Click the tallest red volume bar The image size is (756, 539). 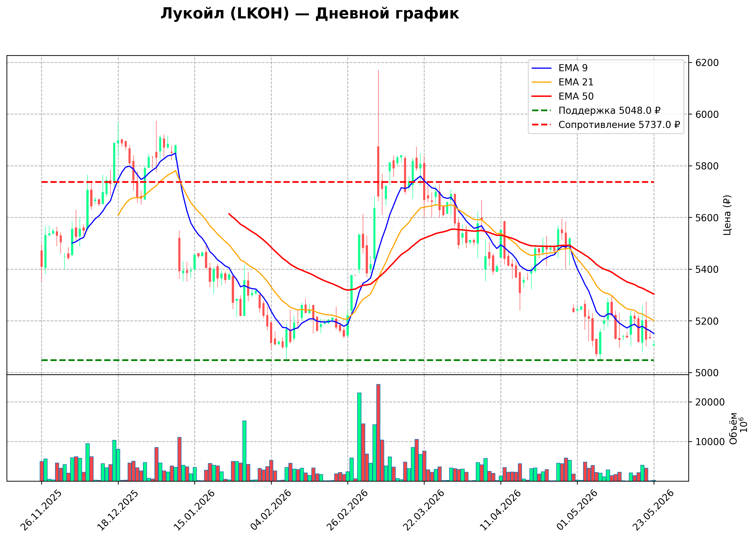click(x=378, y=433)
